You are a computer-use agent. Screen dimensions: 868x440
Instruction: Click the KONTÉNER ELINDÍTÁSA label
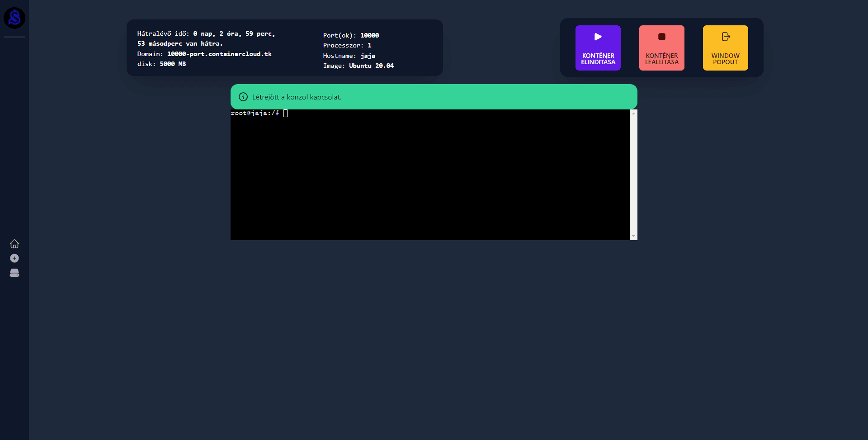coord(598,59)
